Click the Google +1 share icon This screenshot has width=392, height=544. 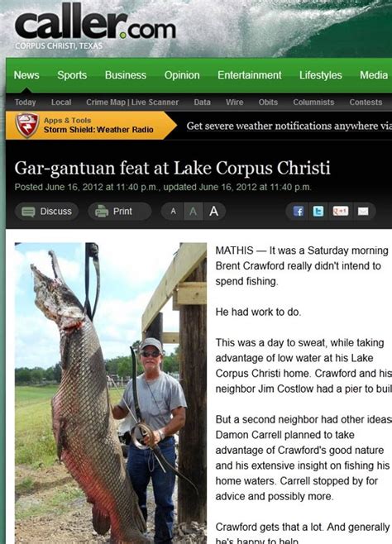[x=340, y=211]
